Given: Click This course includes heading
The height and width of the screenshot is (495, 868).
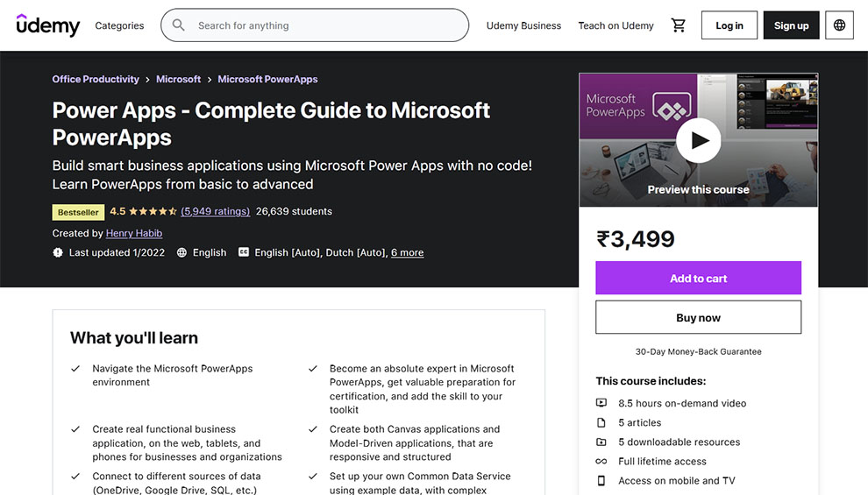Looking at the screenshot, I should click(x=651, y=381).
